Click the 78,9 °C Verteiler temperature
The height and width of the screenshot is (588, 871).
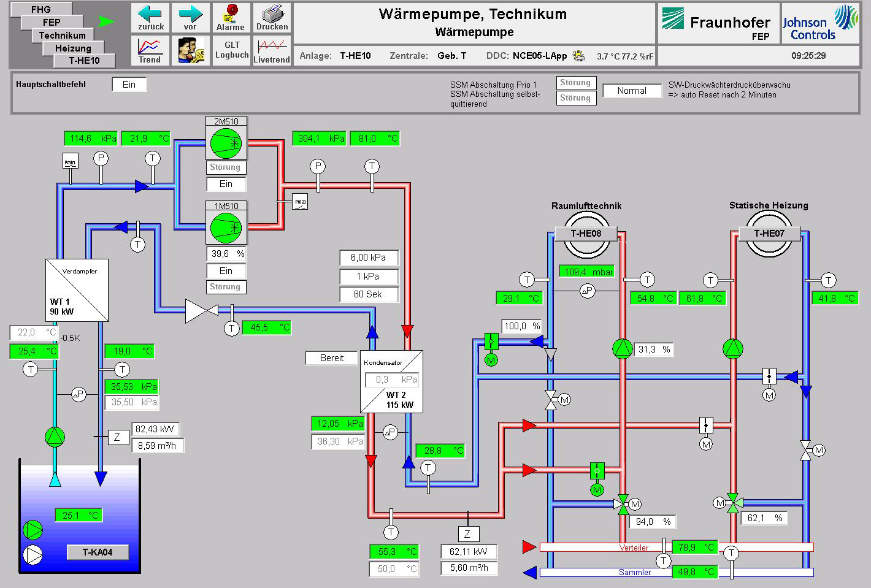pyautogui.click(x=694, y=547)
